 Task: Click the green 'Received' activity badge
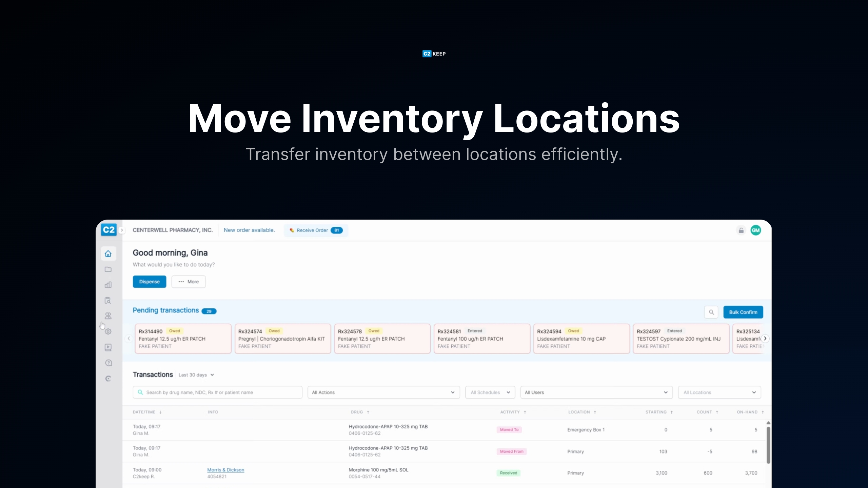[509, 473]
